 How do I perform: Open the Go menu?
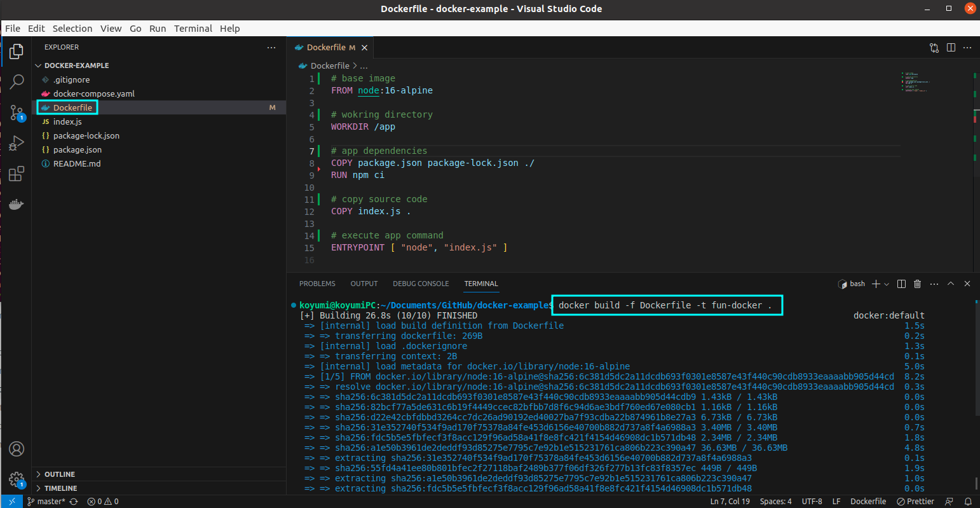pyautogui.click(x=135, y=29)
